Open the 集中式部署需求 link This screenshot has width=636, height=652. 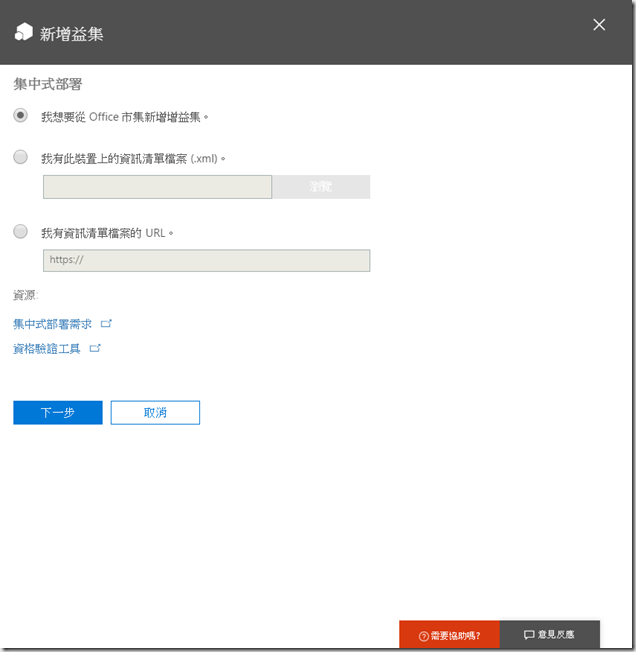point(53,324)
